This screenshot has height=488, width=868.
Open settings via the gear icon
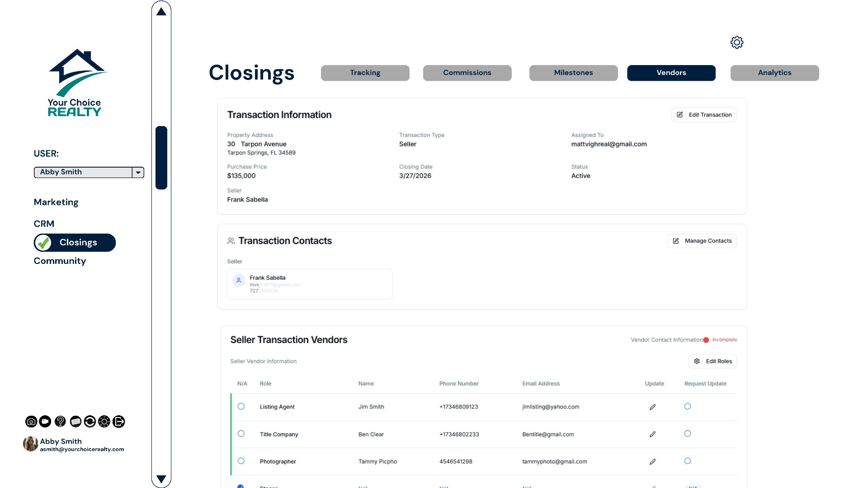(736, 42)
